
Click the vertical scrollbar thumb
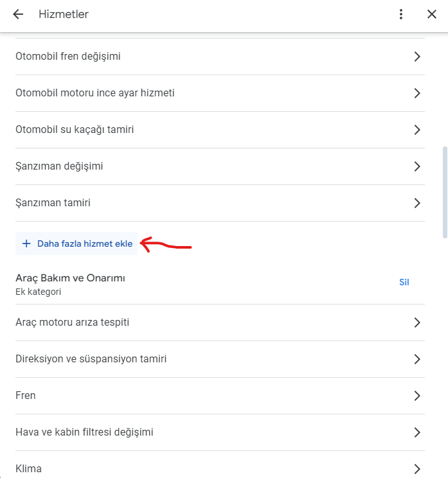445,192
